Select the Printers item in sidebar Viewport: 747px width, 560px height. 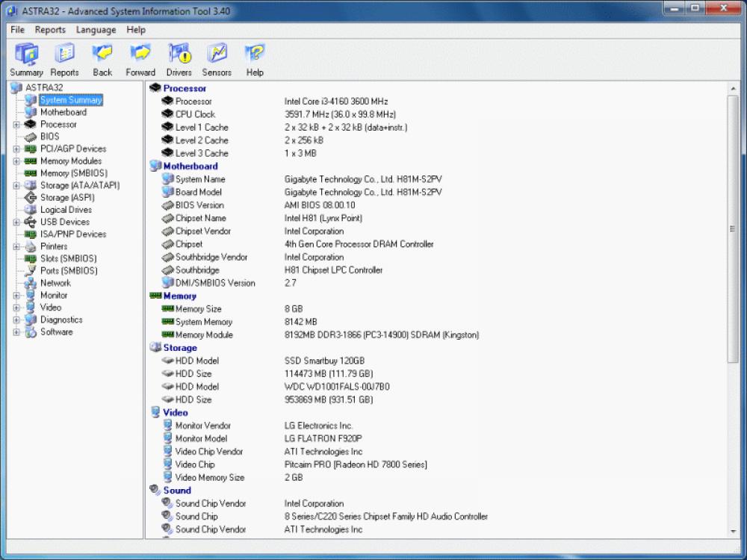pos(52,246)
